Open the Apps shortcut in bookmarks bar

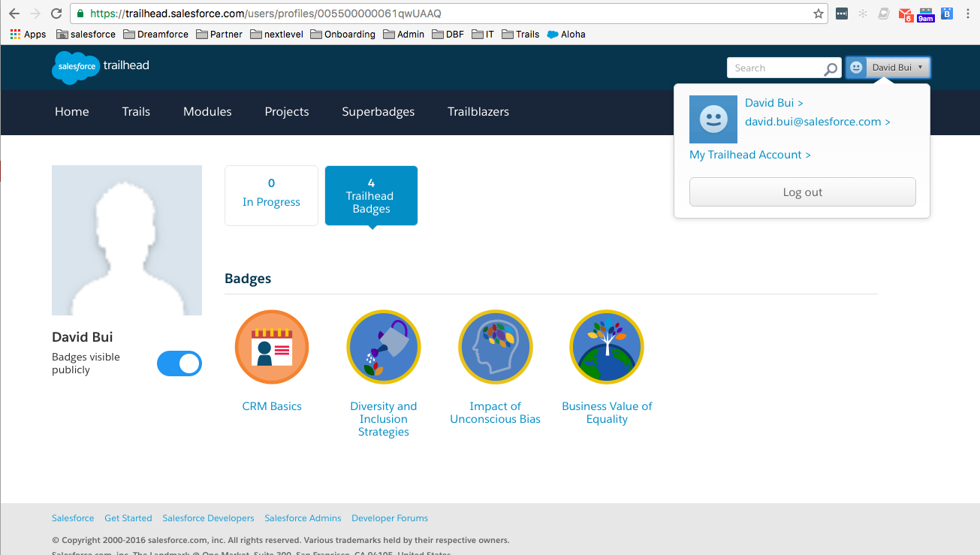coord(28,35)
